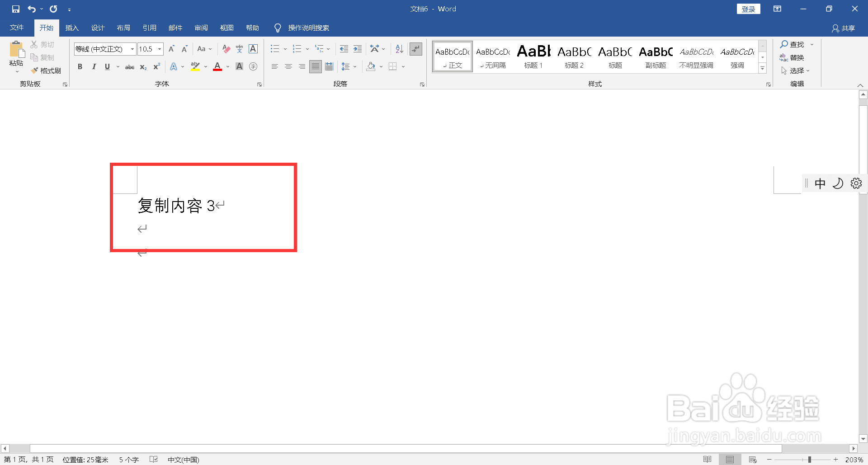Screen dimensions: 868x465
Task: Click the Format Painter (格式刷) tool
Action: pos(46,70)
